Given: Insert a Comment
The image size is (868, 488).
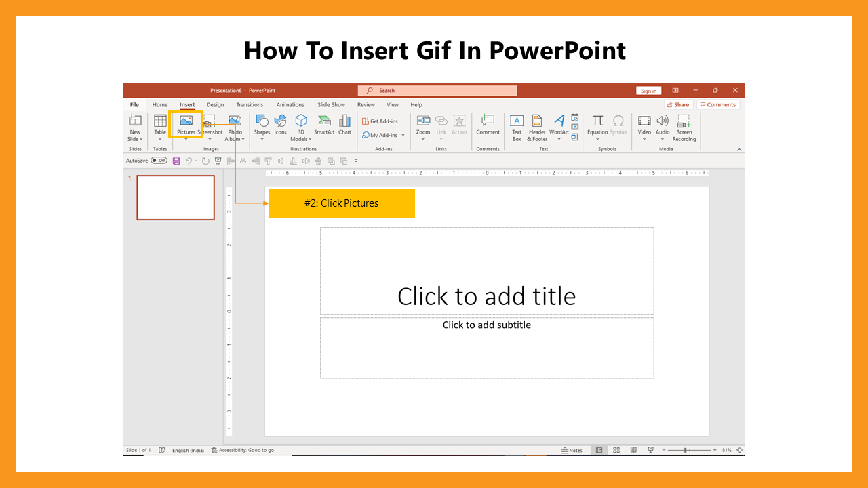Looking at the screenshot, I should point(488,125).
